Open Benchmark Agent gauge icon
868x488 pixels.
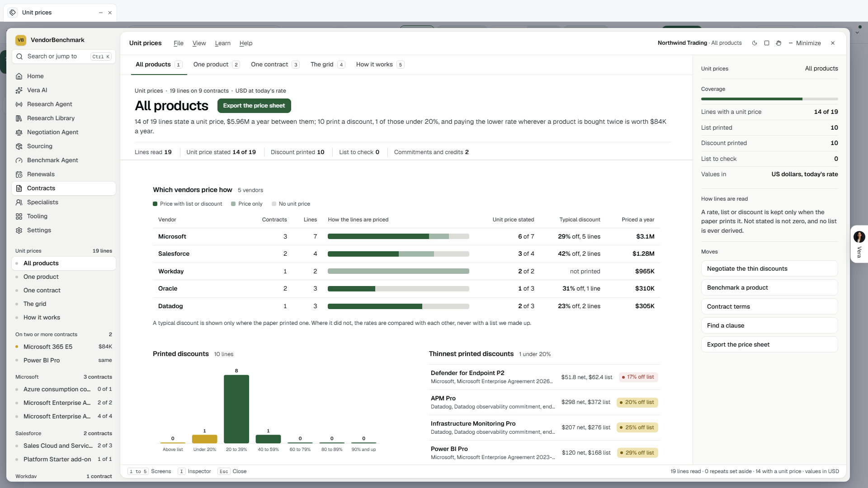(x=19, y=160)
